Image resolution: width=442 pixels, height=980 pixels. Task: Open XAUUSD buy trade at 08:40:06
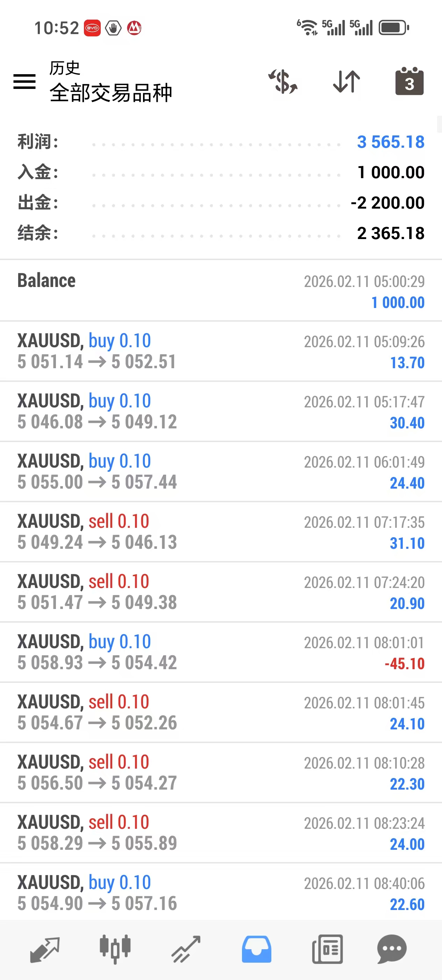click(221, 892)
